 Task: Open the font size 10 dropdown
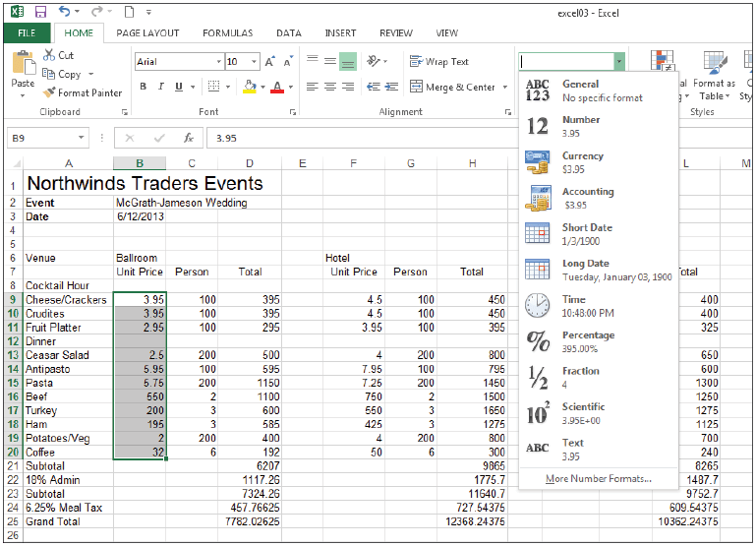pyautogui.click(x=254, y=62)
